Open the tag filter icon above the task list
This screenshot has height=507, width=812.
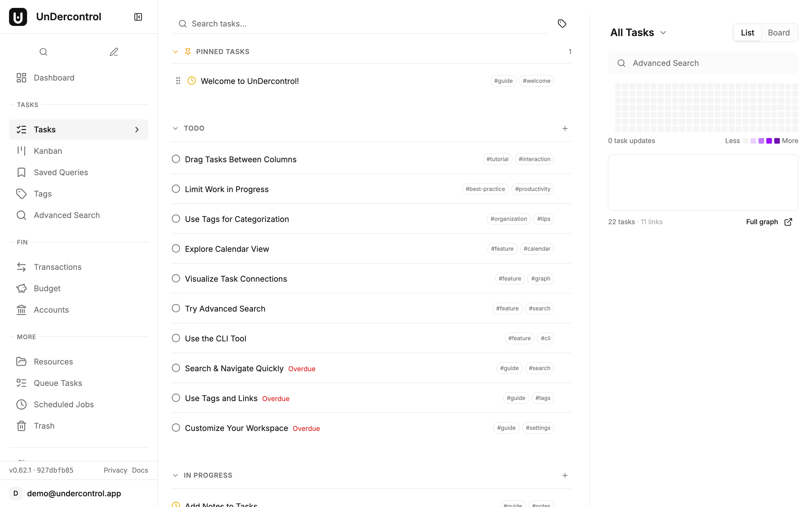click(x=562, y=23)
